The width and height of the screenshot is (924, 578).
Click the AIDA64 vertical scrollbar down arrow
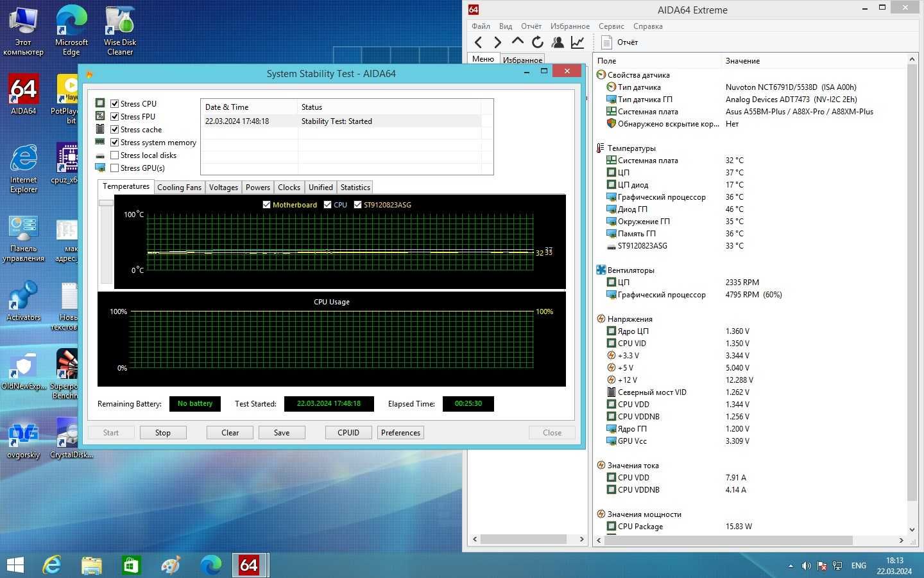pos(912,530)
